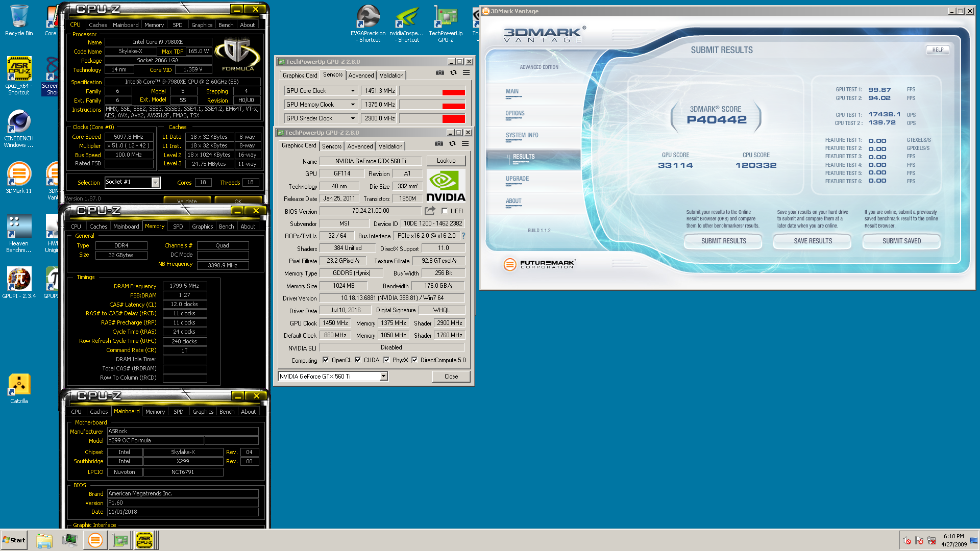This screenshot has width=980, height=551.
Task: Open Task Manager monitor icon in taskbar
Action: click(69, 540)
